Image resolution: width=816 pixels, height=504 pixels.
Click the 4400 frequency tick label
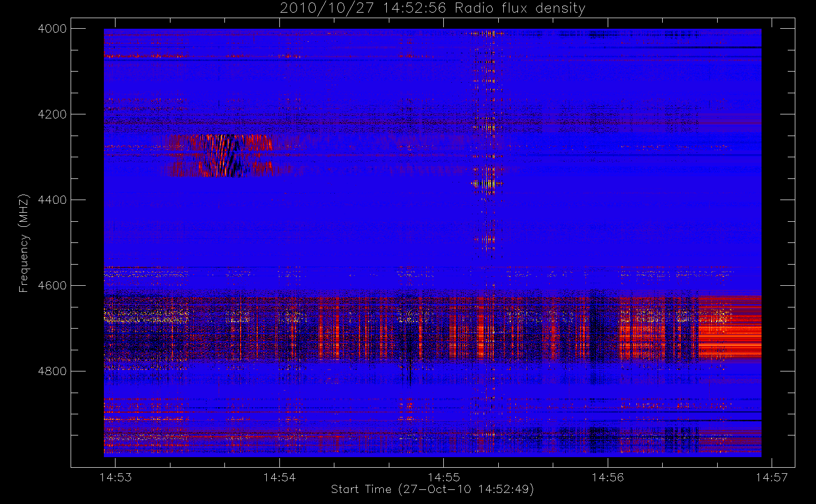(52, 200)
